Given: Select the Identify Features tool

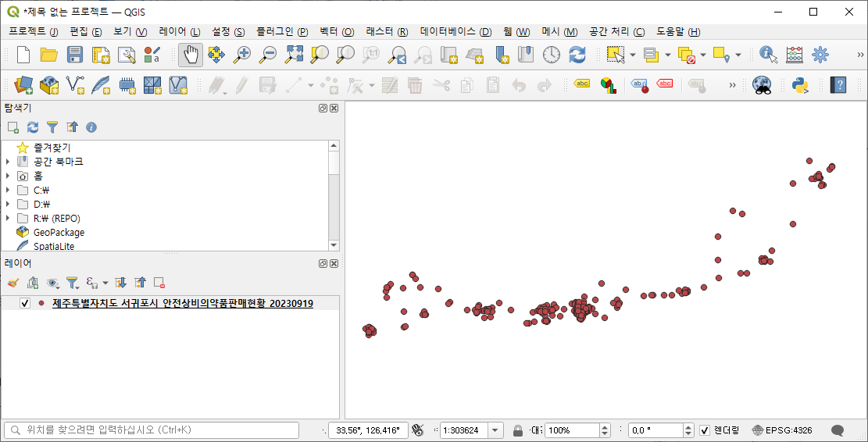Looking at the screenshot, I should 769,55.
